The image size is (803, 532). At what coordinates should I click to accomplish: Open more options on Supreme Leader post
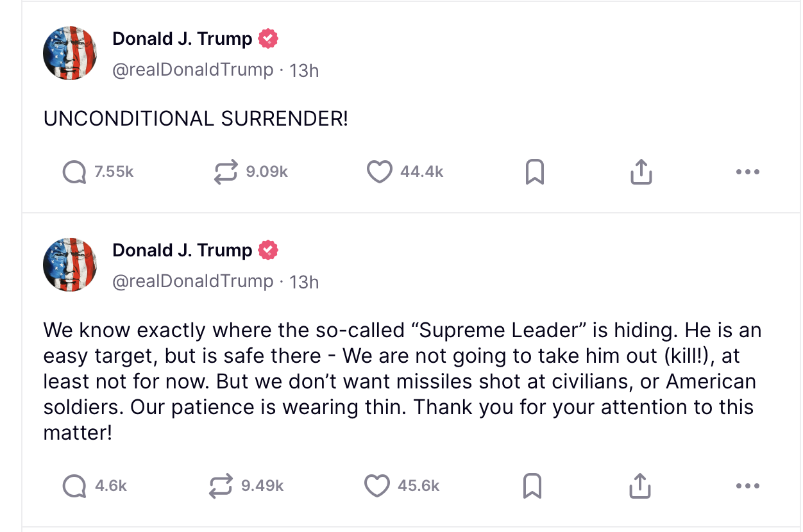coord(747,486)
